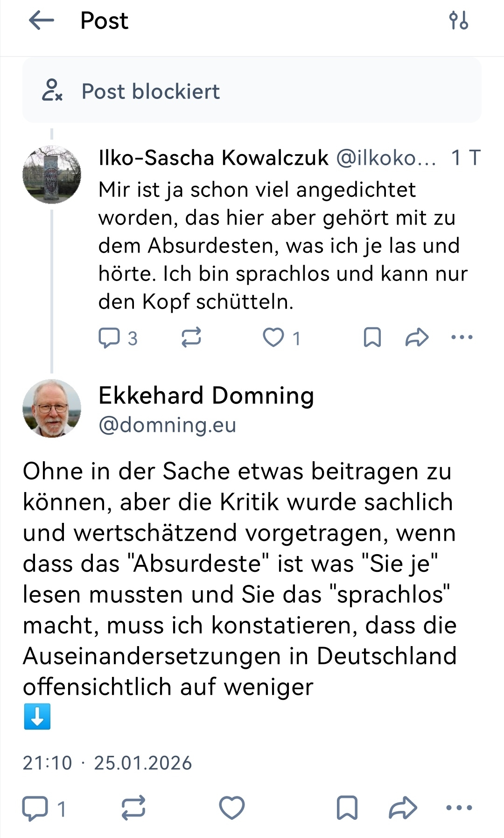This screenshot has width=504, height=838.
Task: Open the @domning.eu handle link
Action: pyautogui.click(x=167, y=425)
